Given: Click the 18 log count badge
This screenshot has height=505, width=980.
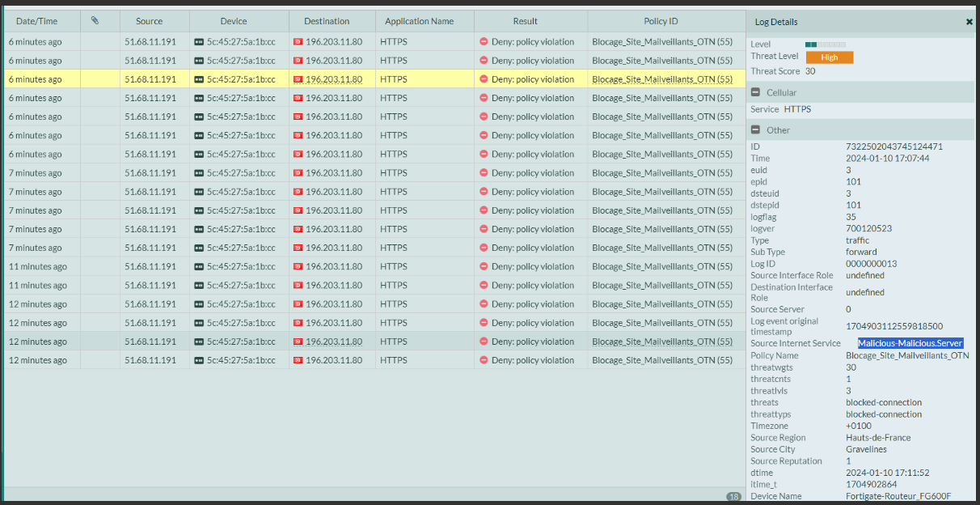Looking at the screenshot, I should (733, 497).
